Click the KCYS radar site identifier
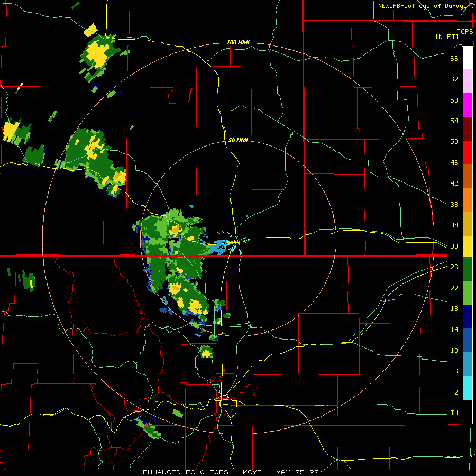Screen dimensions: 476x476 (x=252, y=472)
